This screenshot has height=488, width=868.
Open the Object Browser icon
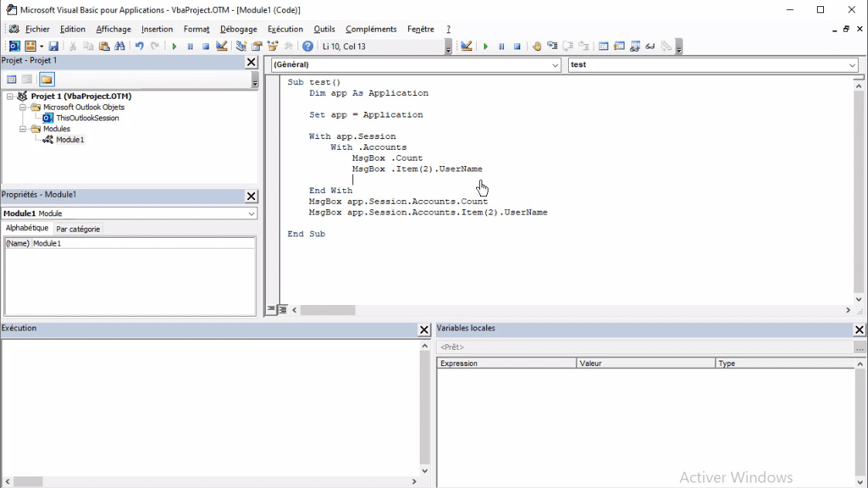pyautogui.click(x=271, y=46)
